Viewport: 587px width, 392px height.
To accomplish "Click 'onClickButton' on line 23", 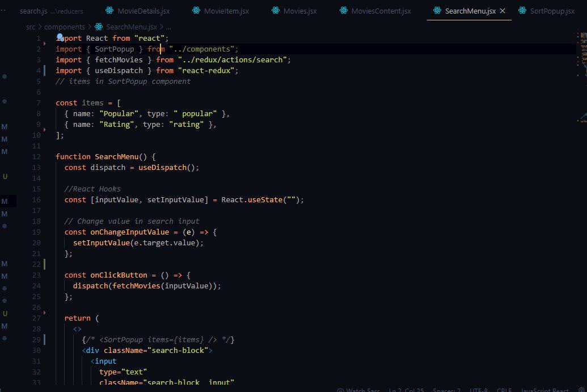I will pyautogui.click(x=119, y=275).
